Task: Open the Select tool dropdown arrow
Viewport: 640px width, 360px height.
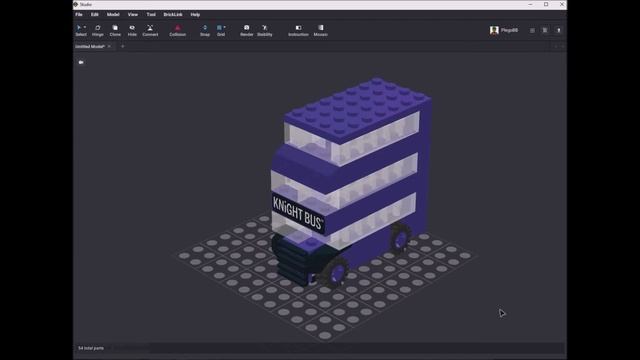Action: (x=84, y=27)
